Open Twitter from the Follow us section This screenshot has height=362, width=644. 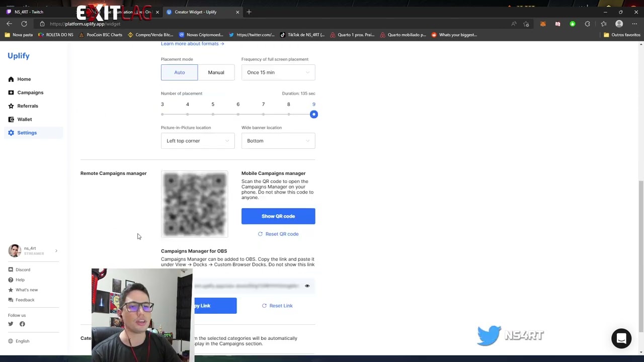[x=11, y=324]
